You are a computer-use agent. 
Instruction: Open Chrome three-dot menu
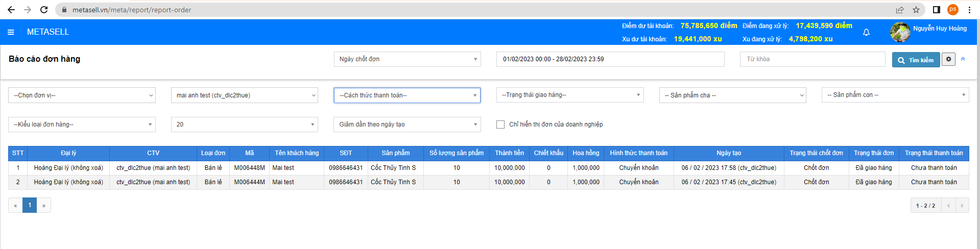pos(969,10)
